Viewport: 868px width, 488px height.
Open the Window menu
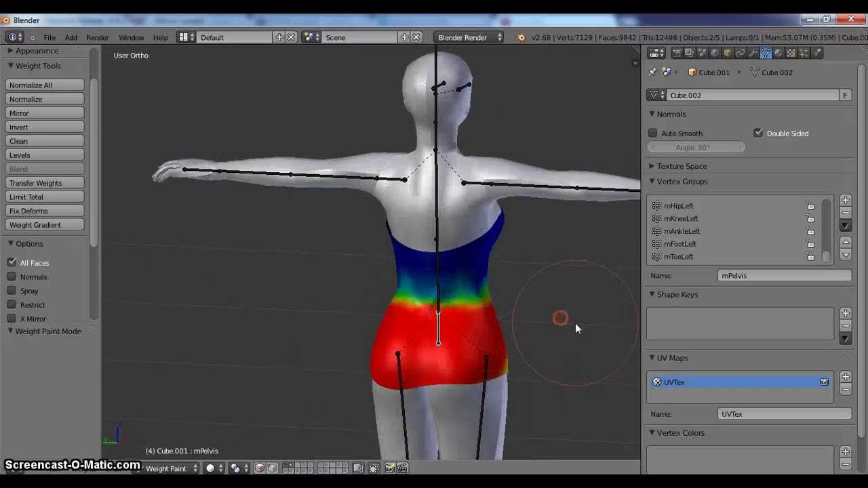point(131,37)
